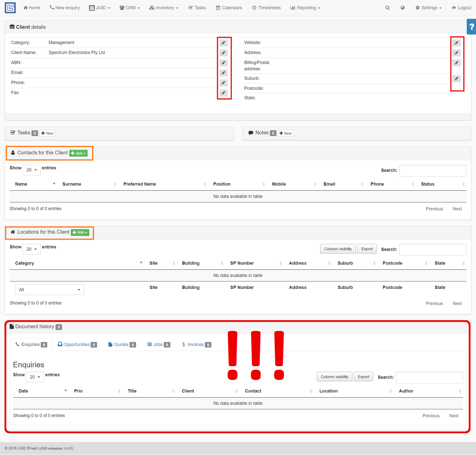Click the JGID logo icon
This screenshot has width=476, height=455.
(x=10, y=8)
